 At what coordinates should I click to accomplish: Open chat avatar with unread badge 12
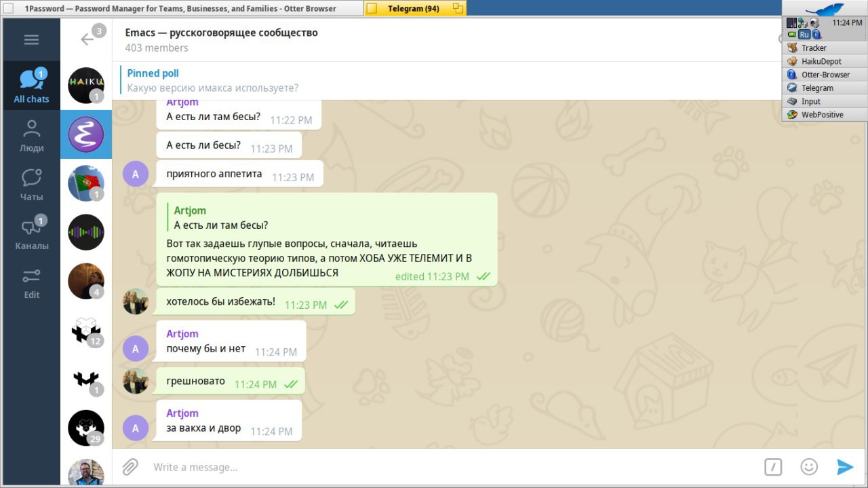(86, 330)
